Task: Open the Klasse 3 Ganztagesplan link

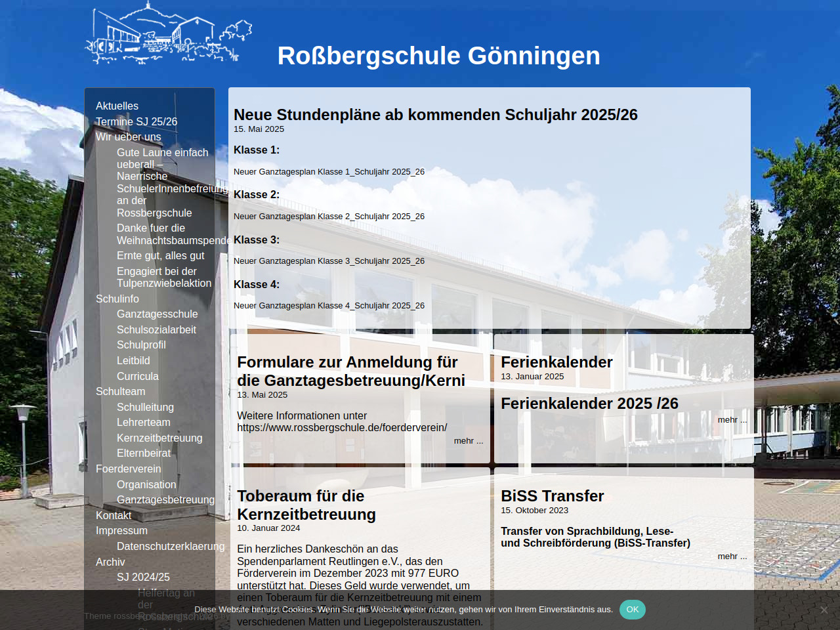Action: point(329,261)
